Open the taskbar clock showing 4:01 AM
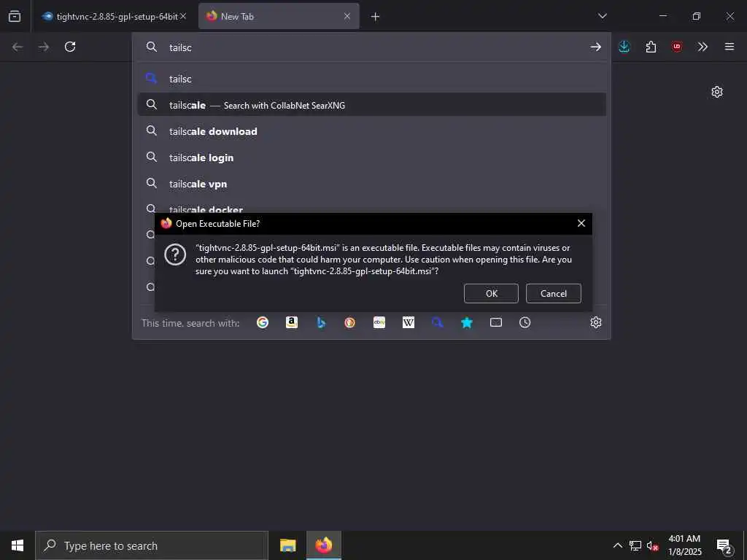The height and width of the screenshot is (560, 747). [684, 545]
